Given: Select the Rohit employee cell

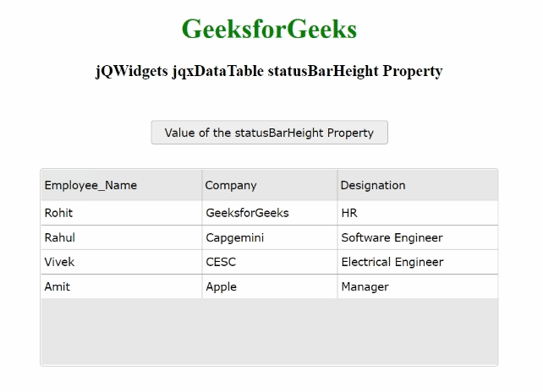Looking at the screenshot, I should pos(121,213).
